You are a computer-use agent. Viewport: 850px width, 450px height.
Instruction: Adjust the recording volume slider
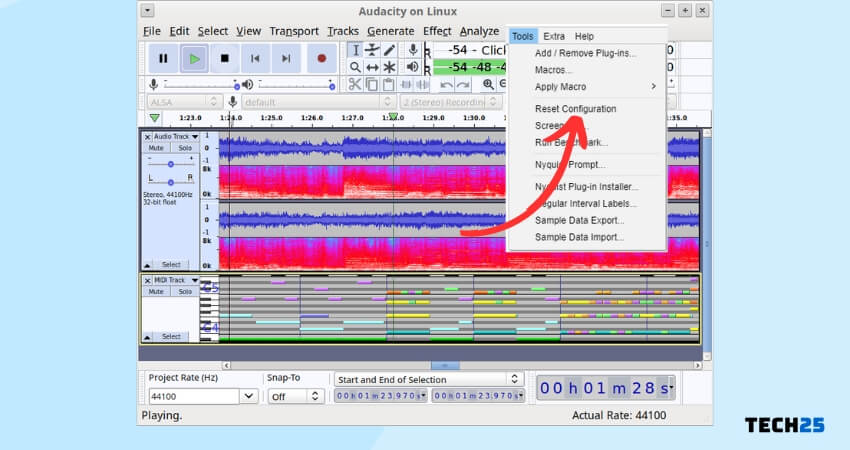(201, 85)
